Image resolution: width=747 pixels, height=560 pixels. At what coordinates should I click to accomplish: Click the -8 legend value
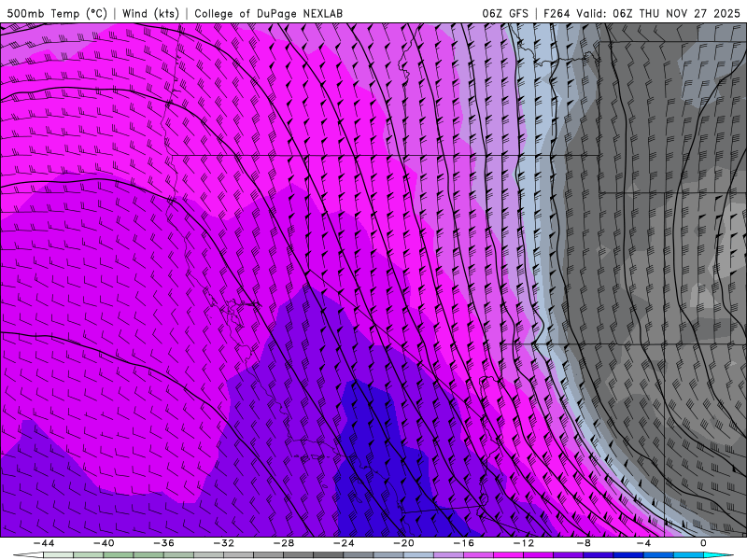584,543
